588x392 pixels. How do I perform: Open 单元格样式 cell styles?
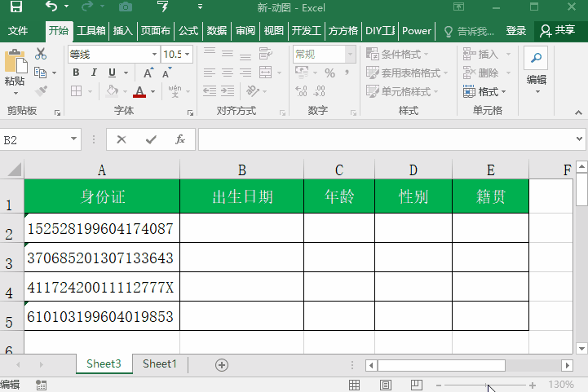(x=402, y=91)
